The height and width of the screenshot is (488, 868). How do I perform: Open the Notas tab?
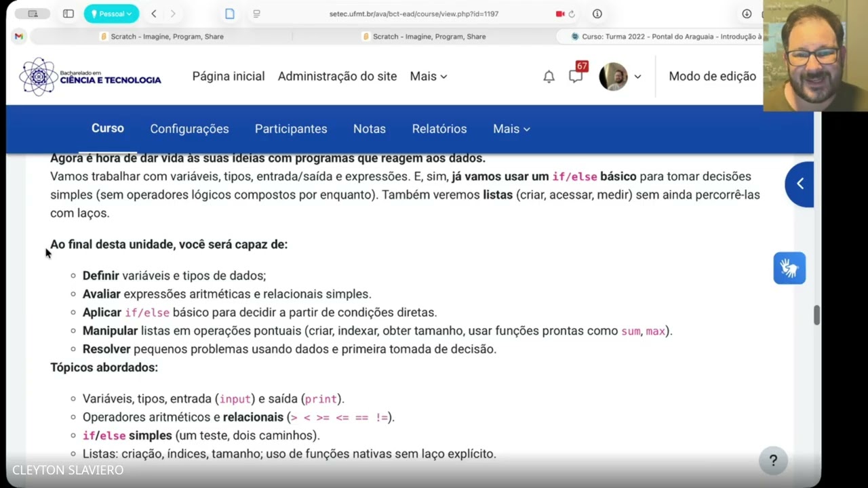(x=370, y=129)
